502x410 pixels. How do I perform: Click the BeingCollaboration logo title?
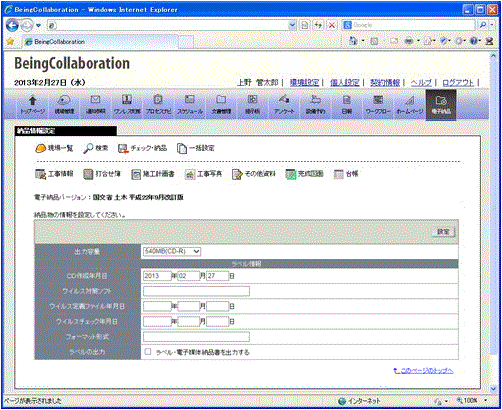click(x=72, y=64)
